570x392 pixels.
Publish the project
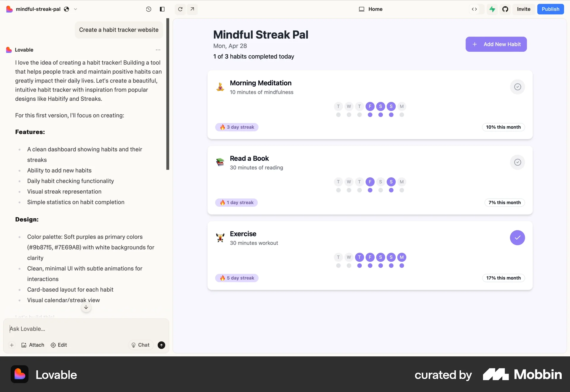(550, 9)
